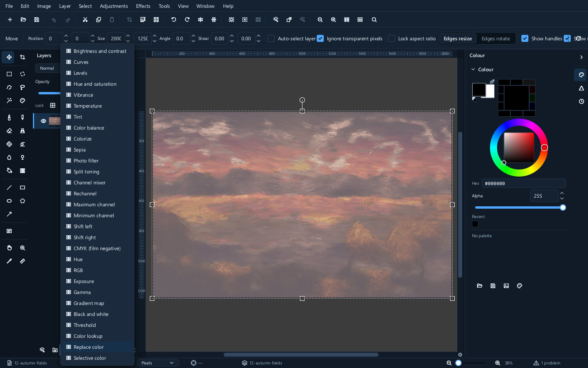Screen dimensions: 588x368
Task: Select the Curves adjustment
Action: point(97,62)
